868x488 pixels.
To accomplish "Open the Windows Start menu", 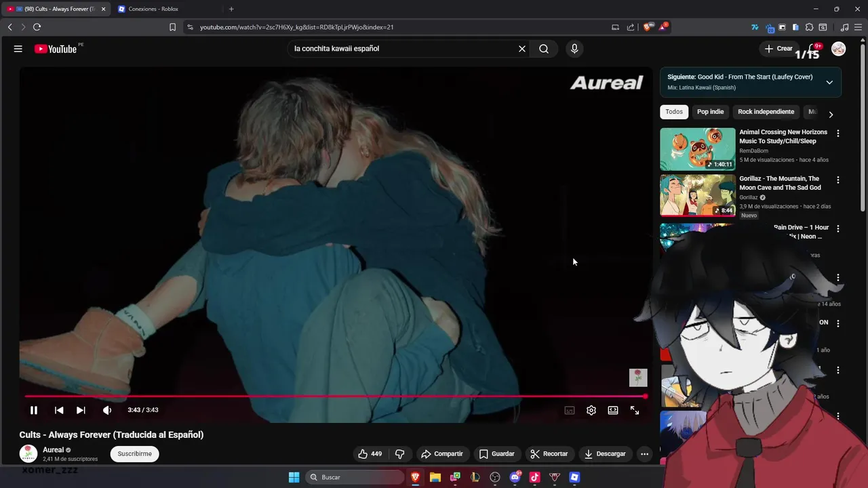I will click(294, 477).
